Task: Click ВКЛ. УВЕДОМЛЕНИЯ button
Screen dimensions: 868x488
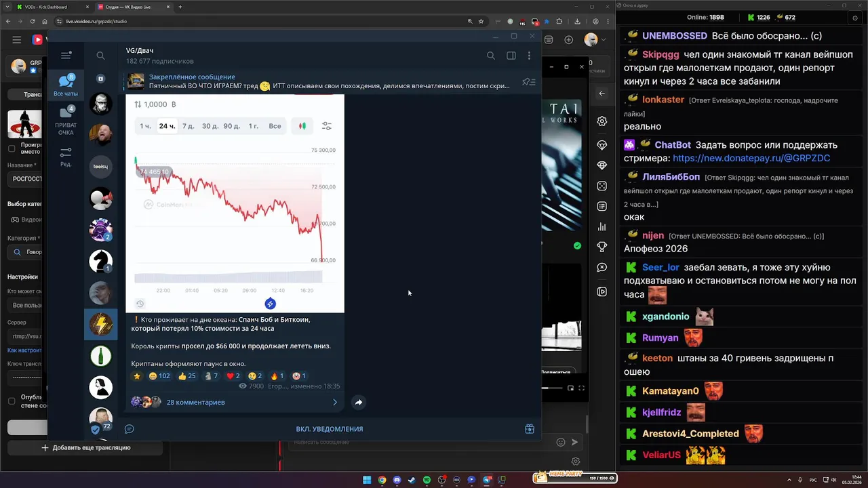Action: point(330,429)
